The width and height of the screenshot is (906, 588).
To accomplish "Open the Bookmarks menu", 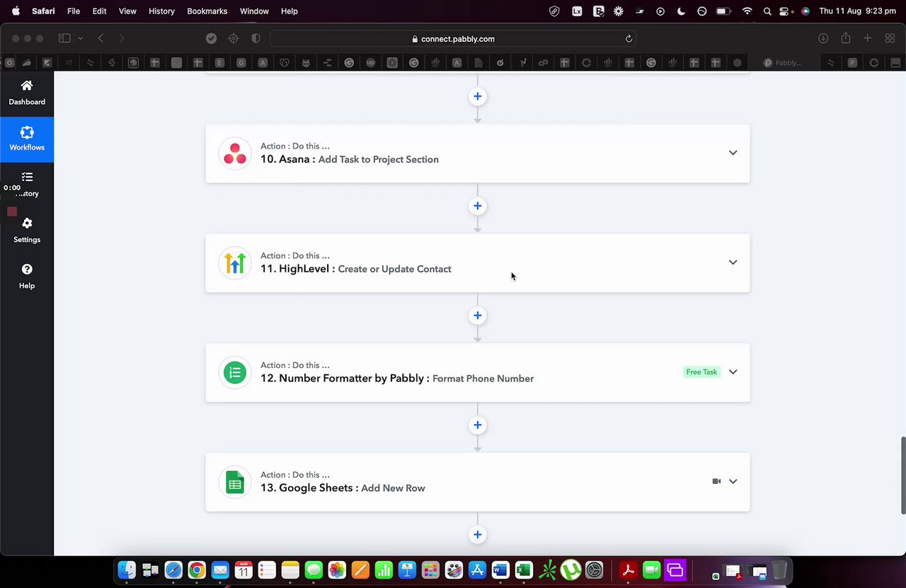I will 207,11.
